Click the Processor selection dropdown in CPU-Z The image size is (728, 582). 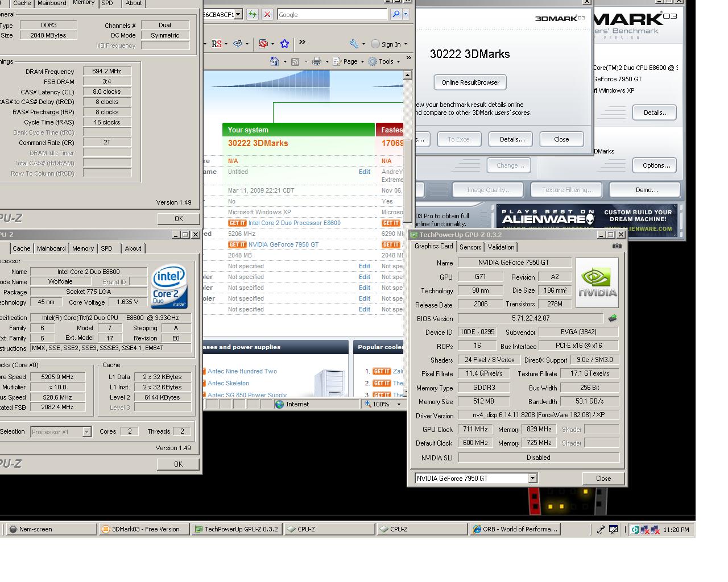coord(61,432)
